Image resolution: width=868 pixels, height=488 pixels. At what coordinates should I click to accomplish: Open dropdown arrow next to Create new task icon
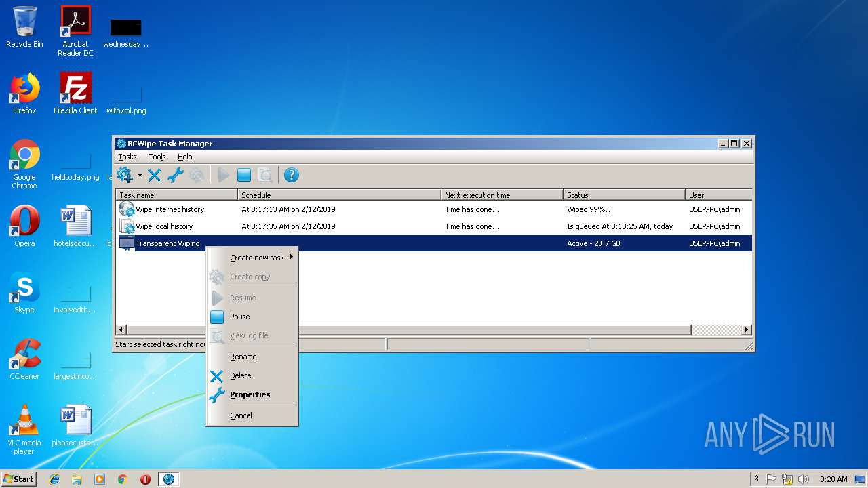point(140,175)
